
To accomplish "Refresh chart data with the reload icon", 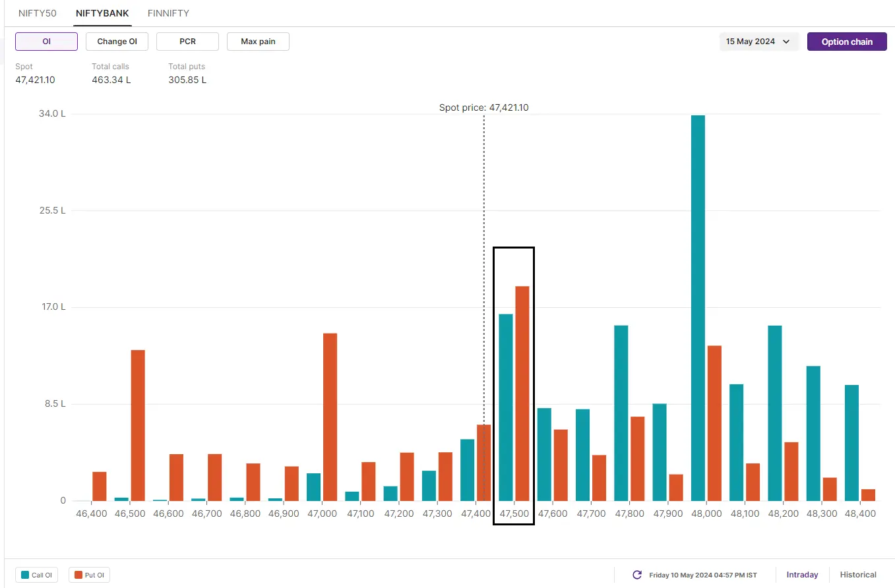I will coord(637,575).
